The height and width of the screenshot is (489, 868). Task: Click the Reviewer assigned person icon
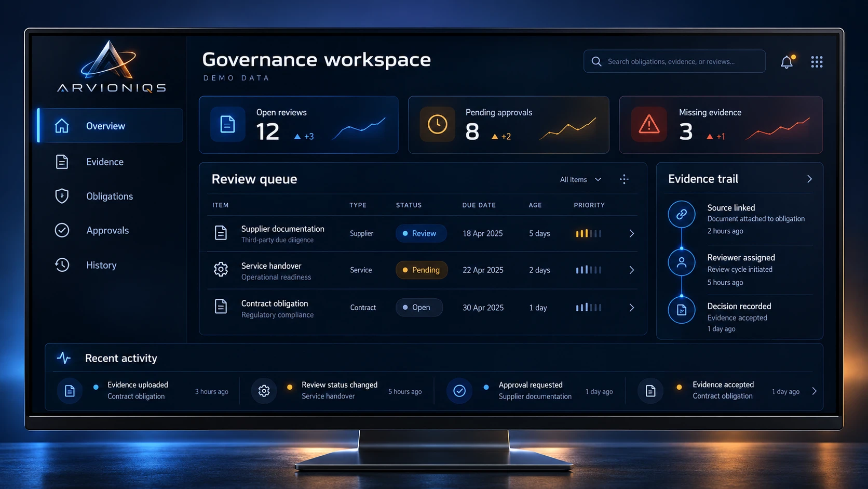click(682, 262)
